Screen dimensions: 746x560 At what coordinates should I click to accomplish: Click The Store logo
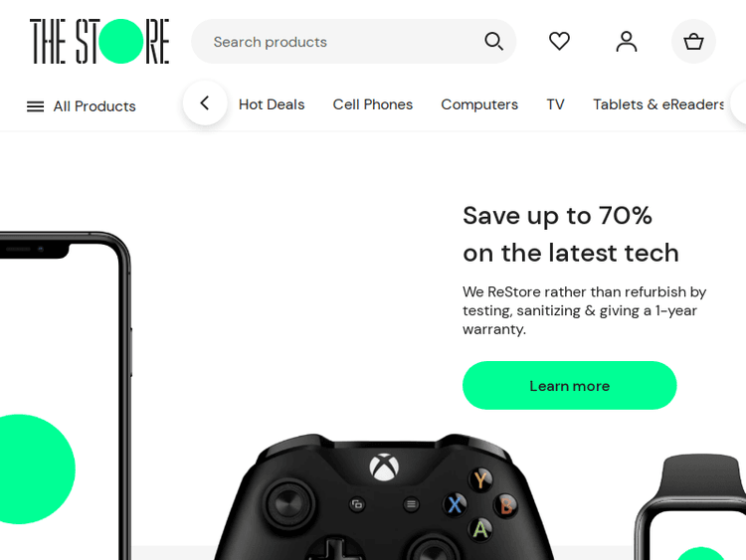[99, 42]
